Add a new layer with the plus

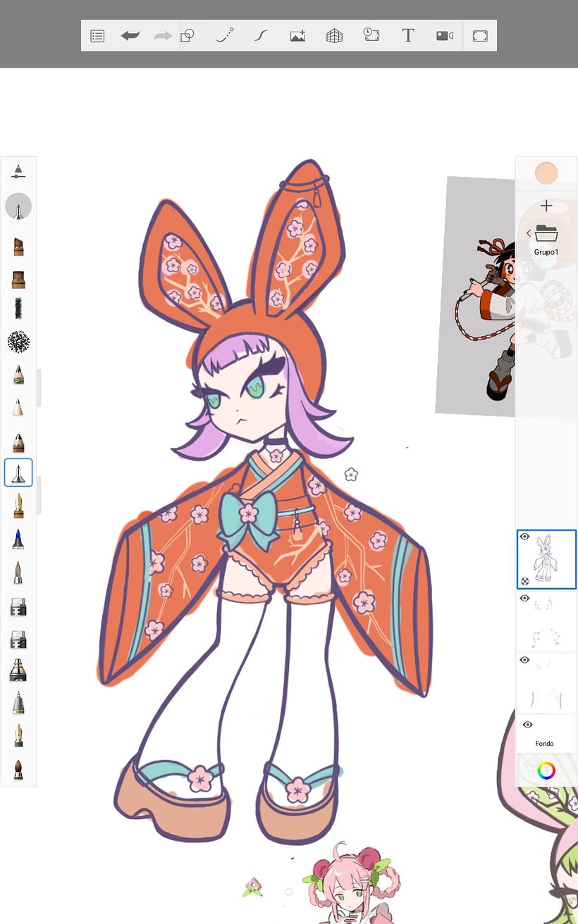tap(546, 206)
